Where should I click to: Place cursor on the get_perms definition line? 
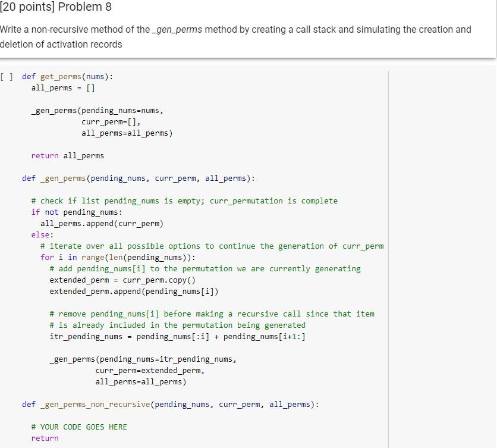pyautogui.click(x=68, y=76)
